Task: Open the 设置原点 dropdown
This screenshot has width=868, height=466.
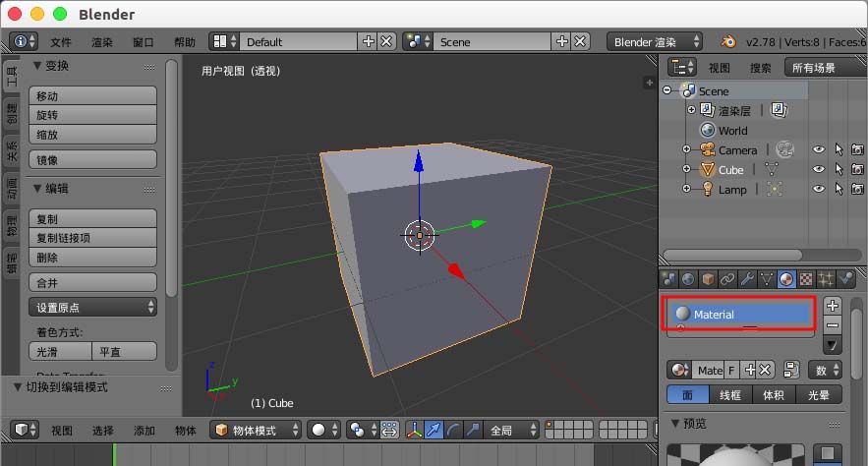Action: coord(93,307)
